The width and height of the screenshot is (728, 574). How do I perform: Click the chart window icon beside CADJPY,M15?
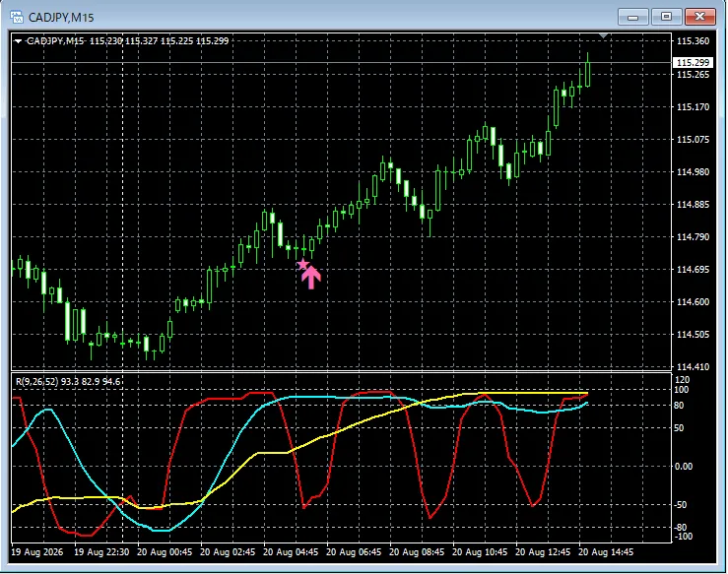pyautogui.click(x=17, y=18)
